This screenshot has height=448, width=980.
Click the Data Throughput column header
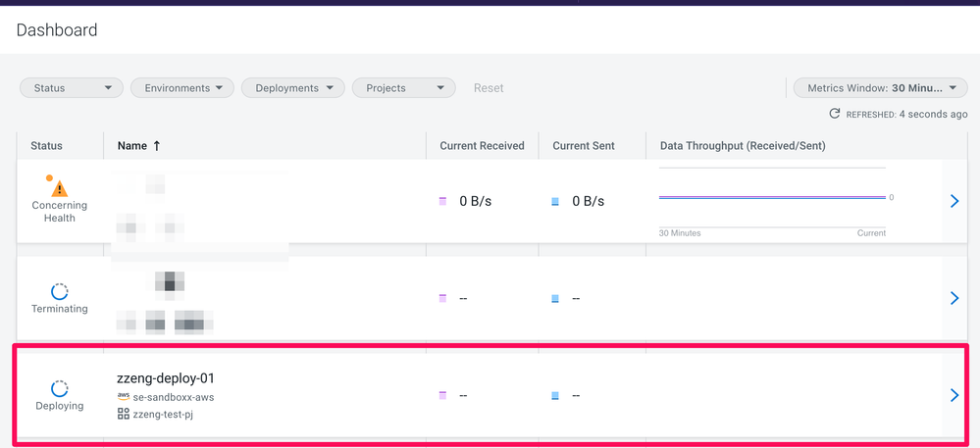pos(743,146)
